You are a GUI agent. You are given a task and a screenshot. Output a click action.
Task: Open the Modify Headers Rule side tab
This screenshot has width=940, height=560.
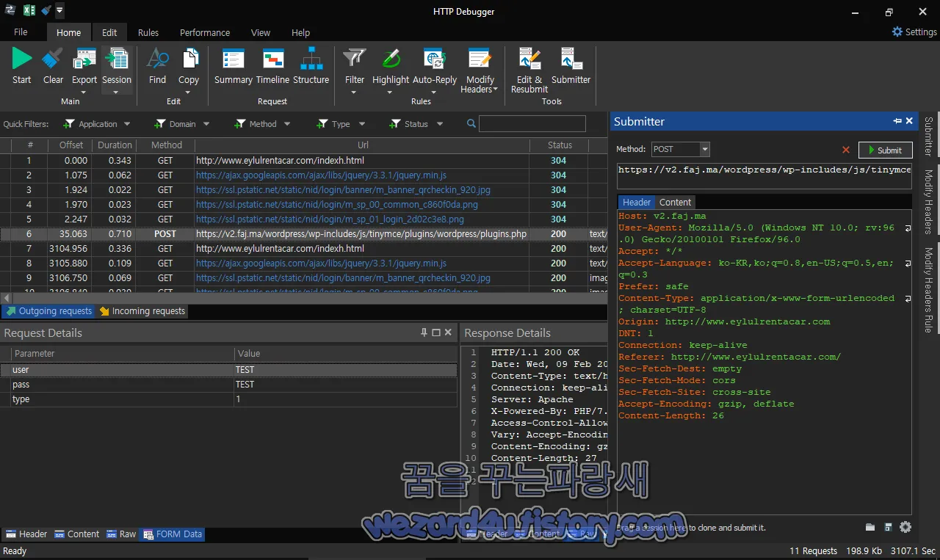click(928, 290)
